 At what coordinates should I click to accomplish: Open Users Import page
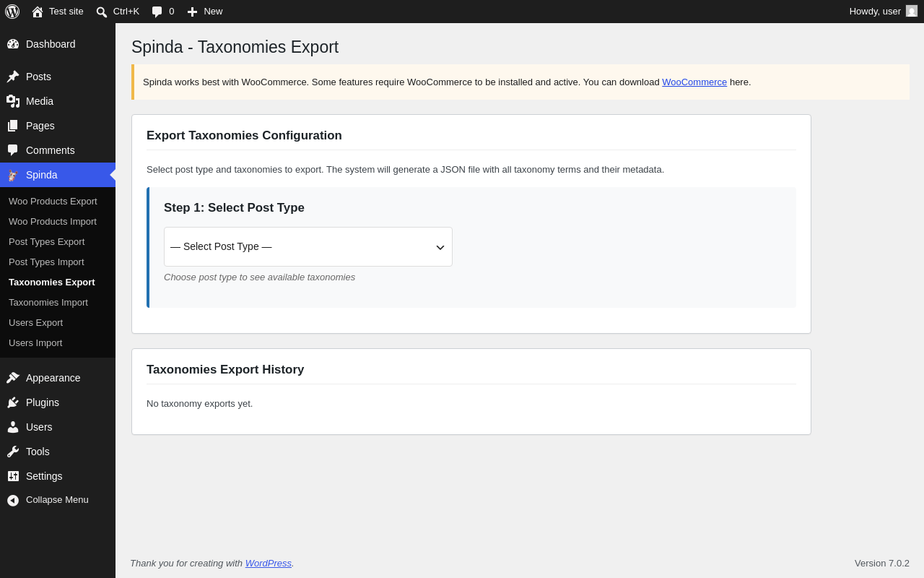click(x=35, y=342)
